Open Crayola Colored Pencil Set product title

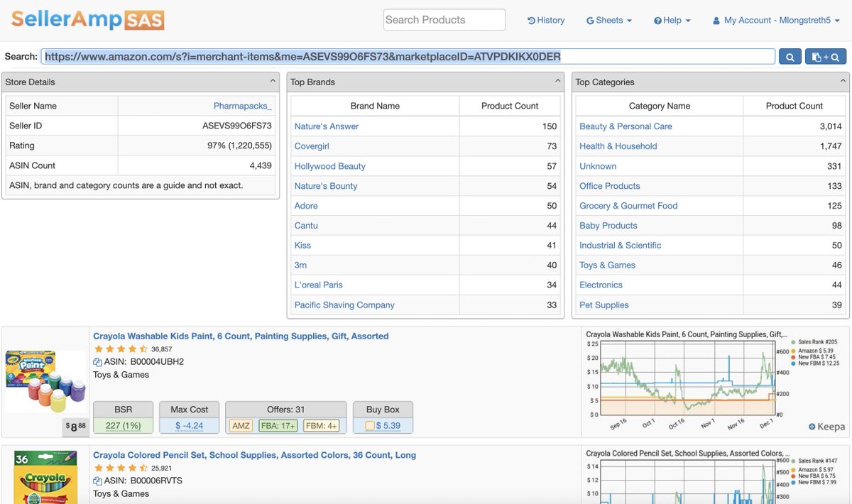[x=254, y=455]
